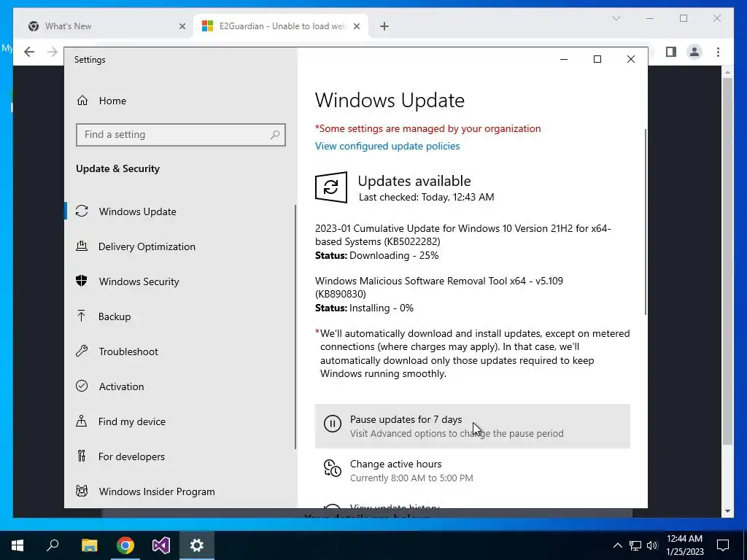Image resolution: width=747 pixels, height=560 pixels.
Task: Open Windows Update in the sidebar
Action: coord(137,211)
